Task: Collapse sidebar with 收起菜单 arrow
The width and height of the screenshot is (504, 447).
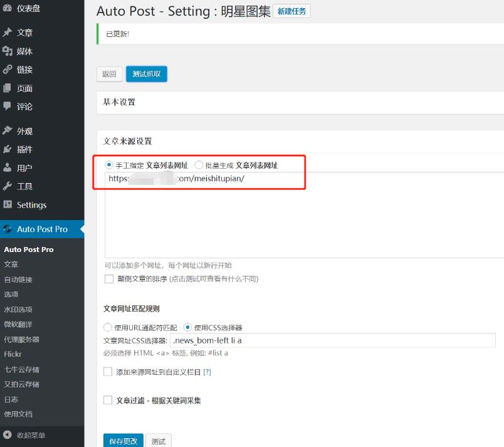Action: [x=8, y=435]
